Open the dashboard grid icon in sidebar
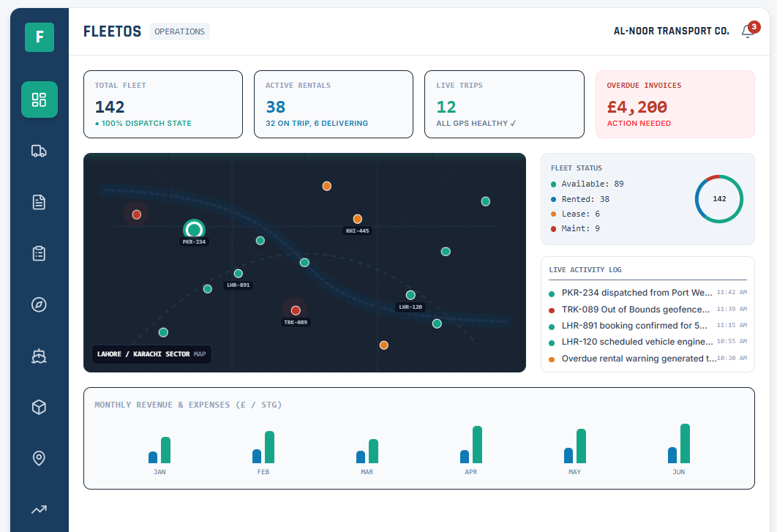 pos(40,100)
